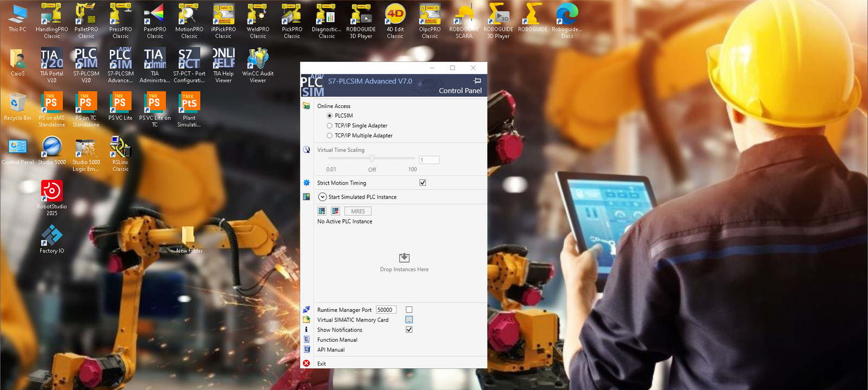The width and height of the screenshot is (868, 390).
Task: Click the power-off PLC instance icon
Action: 335,211
